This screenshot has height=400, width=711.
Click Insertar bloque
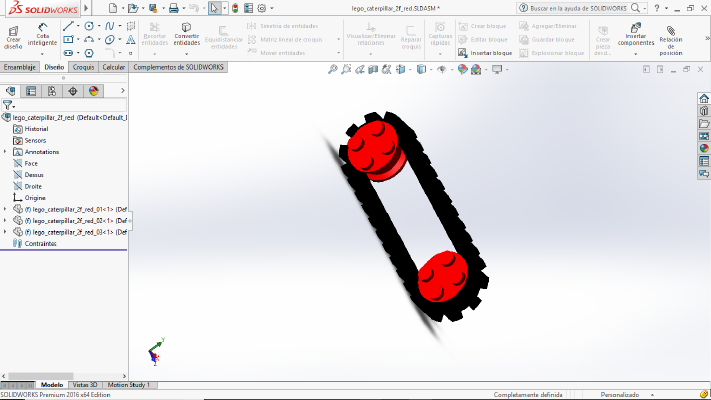(x=485, y=53)
